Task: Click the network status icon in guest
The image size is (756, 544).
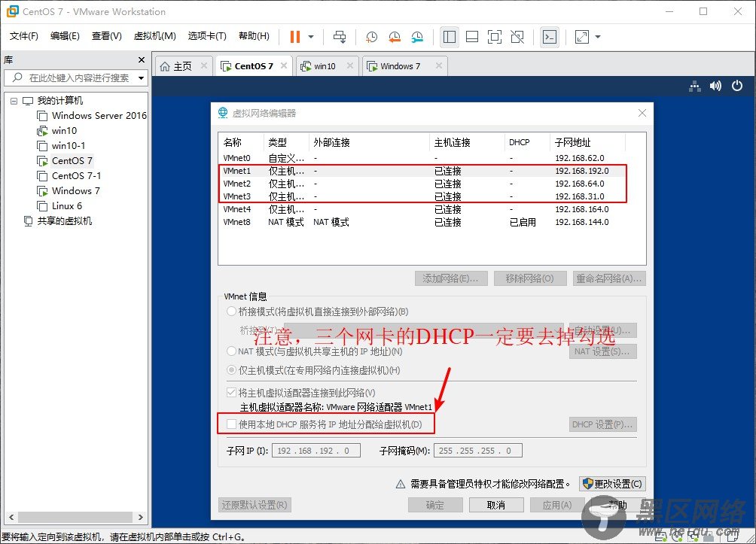Action: pyautogui.click(x=695, y=87)
